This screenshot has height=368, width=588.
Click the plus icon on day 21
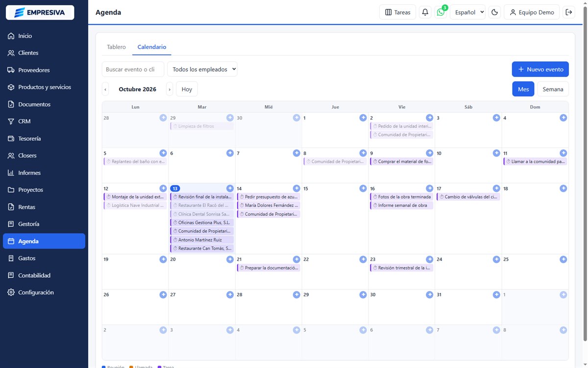point(296,259)
